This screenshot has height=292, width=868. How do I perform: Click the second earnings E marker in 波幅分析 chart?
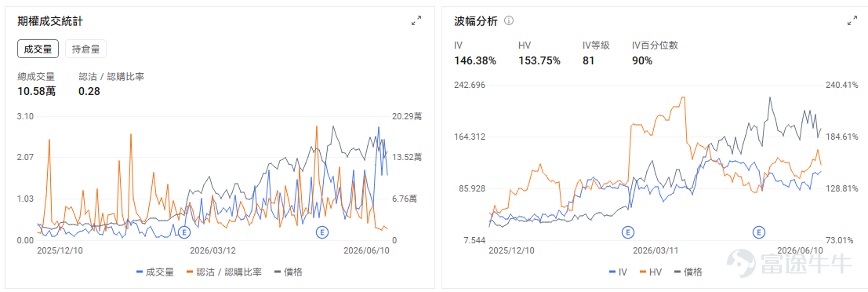pos(758,232)
